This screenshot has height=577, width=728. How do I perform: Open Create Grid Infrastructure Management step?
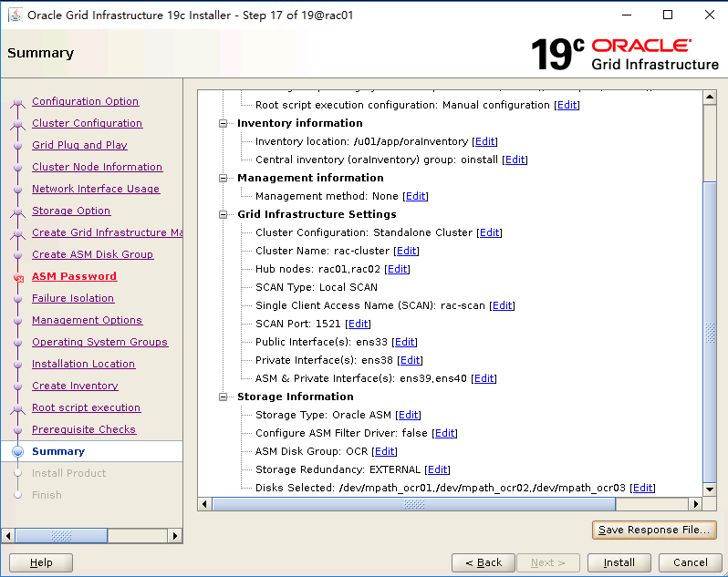pos(107,232)
